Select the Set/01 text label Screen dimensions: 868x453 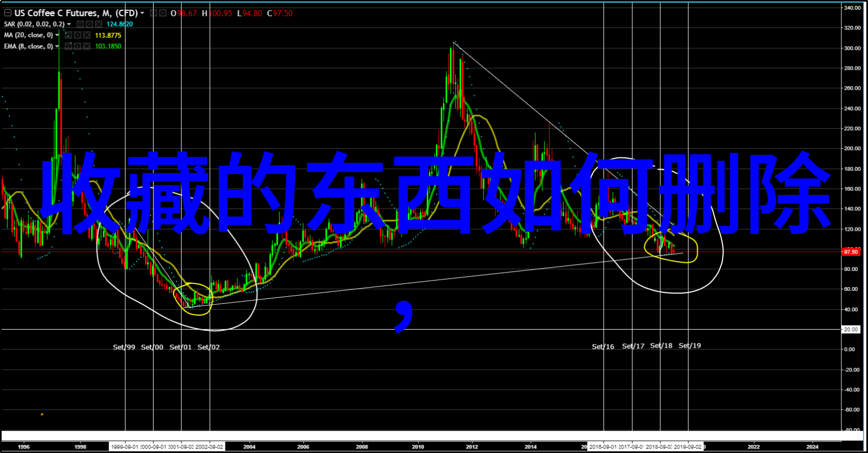click(181, 347)
